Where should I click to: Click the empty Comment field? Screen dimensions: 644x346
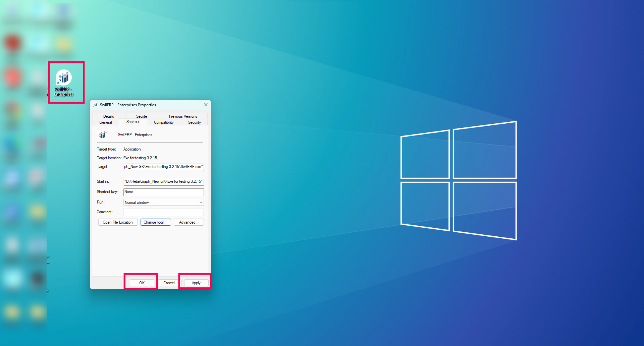click(x=163, y=212)
